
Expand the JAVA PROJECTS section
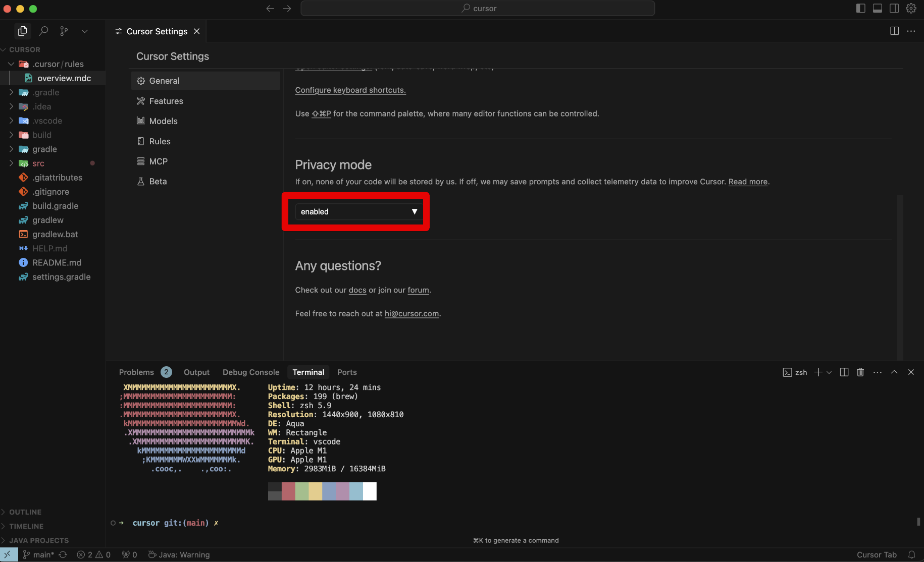click(53, 540)
